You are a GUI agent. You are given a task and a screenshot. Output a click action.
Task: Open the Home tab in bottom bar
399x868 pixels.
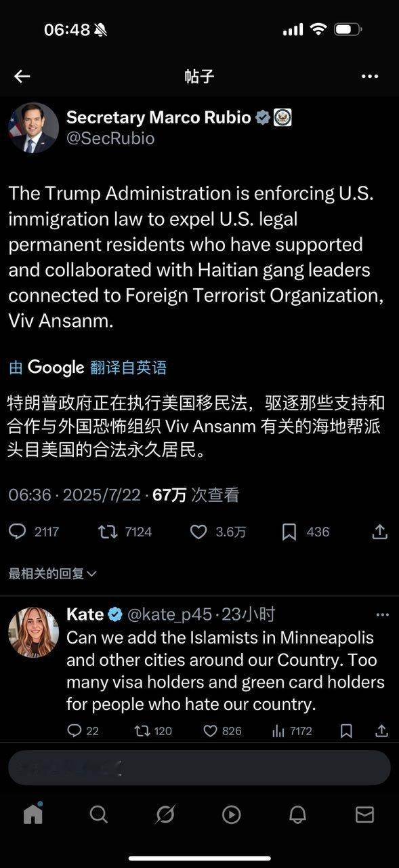(x=33, y=813)
